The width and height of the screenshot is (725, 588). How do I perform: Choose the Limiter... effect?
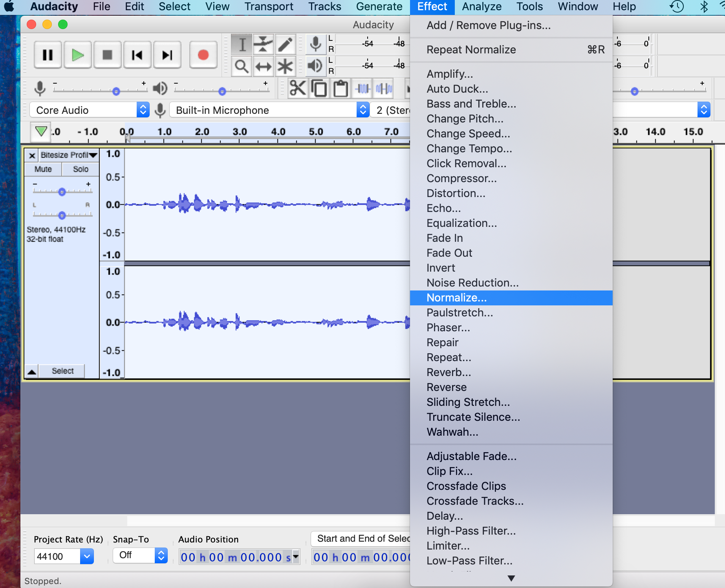tap(511, 546)
